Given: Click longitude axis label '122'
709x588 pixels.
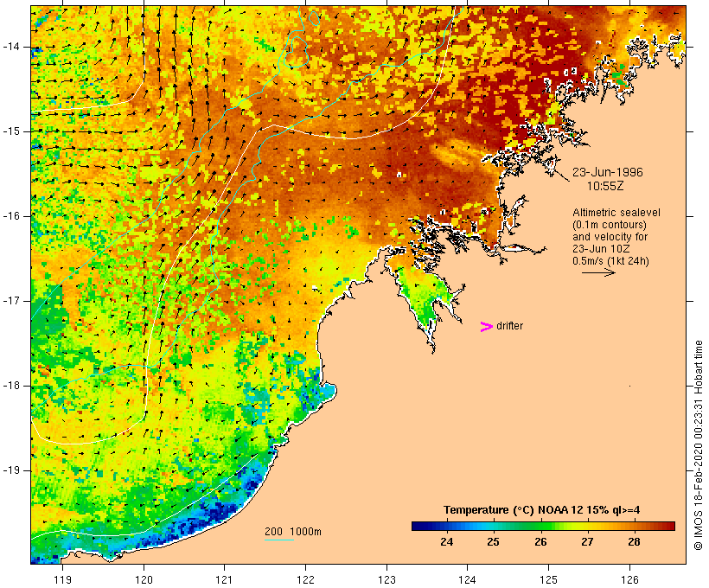Looking at the screenshot, I should (x=305, y=579).
